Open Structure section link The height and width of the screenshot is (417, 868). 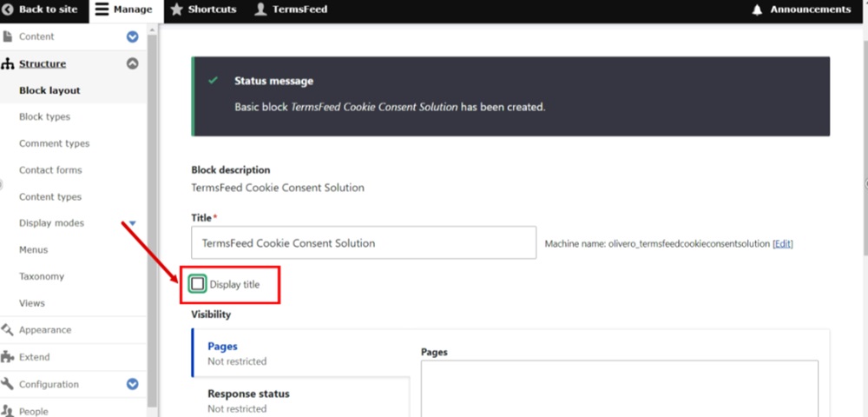tap(43, 63)
